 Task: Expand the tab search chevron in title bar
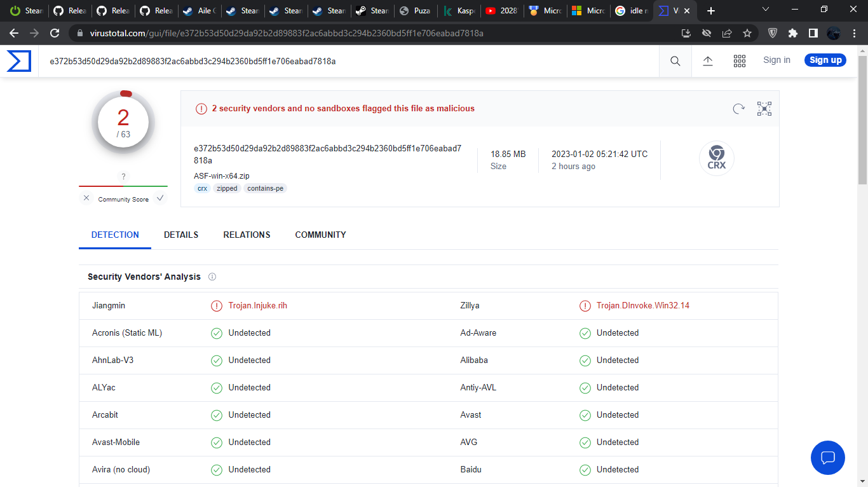click(766, 10)
